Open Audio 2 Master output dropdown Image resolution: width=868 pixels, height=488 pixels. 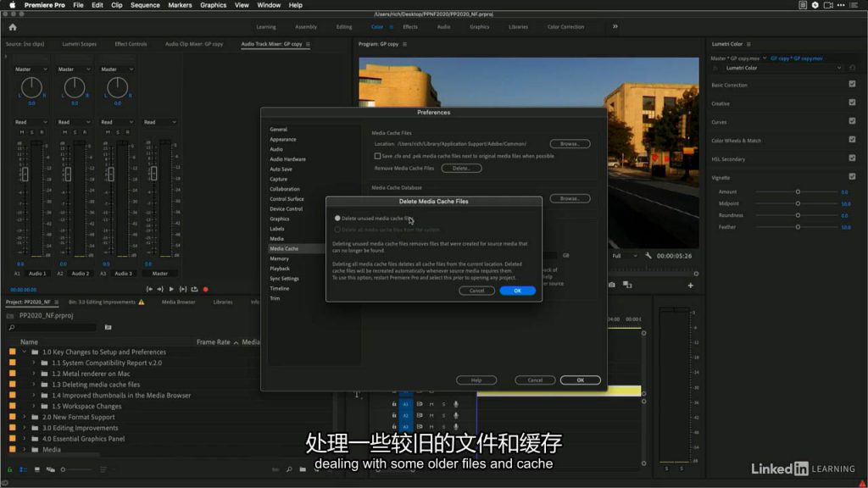75,69
